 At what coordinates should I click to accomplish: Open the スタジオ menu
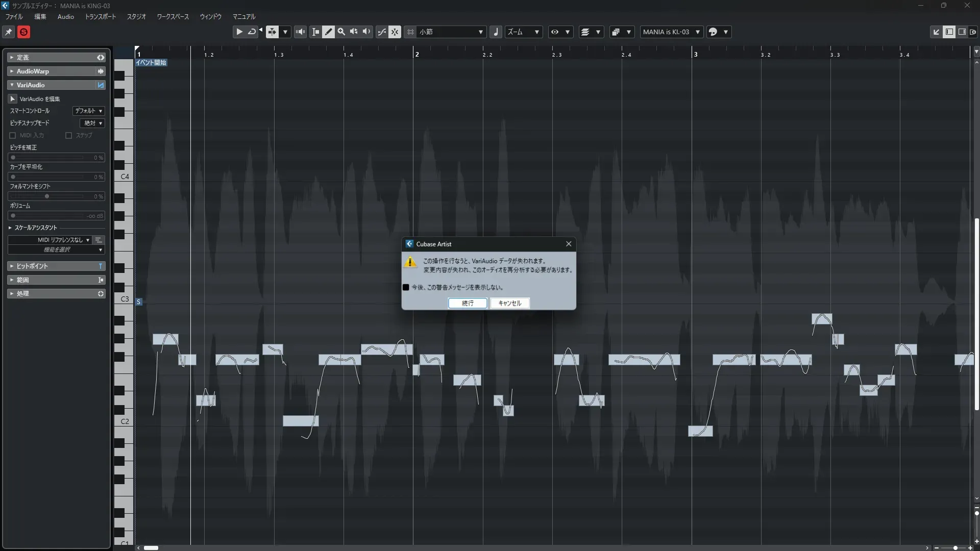(136, 17)
